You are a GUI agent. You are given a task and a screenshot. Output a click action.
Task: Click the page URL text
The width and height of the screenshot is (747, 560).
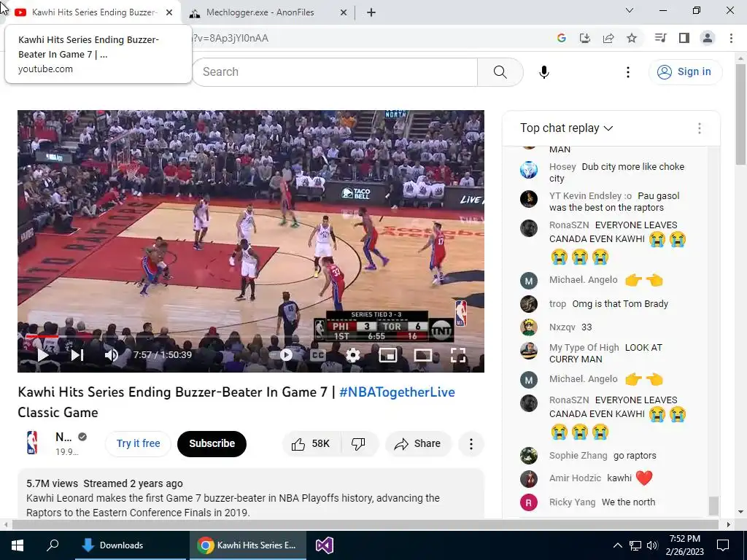(x=230, y=38)
